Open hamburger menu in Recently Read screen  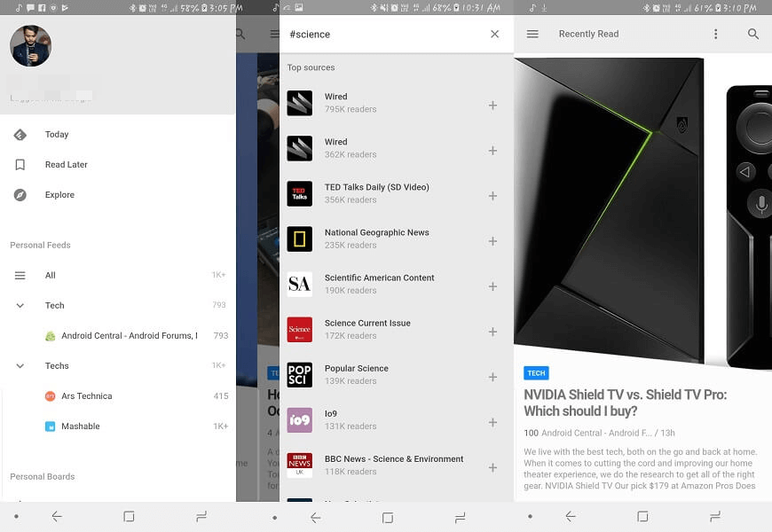pyautogui.click(x=532, y=34)
